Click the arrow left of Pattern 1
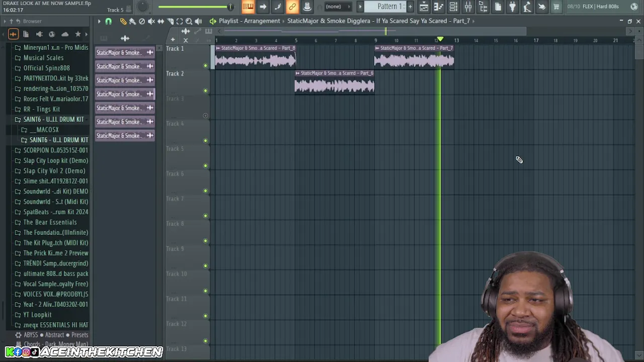 360,7
